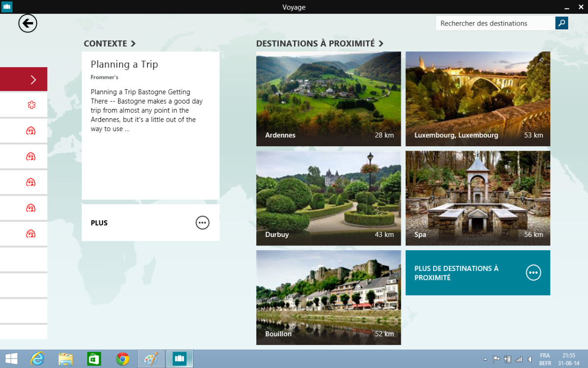Switch to Paint app in taskbar
The width and height of the screenshot is (588, 368).
coord(151,359)
